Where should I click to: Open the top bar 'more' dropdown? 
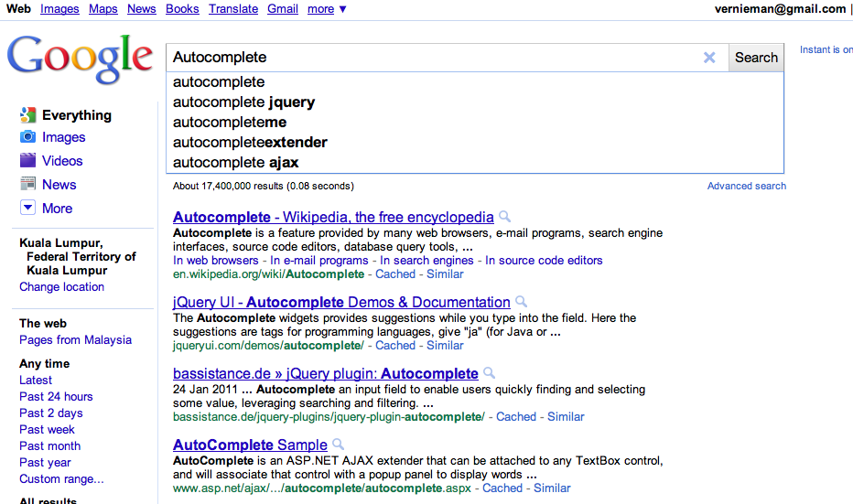pyautogui.click(x=327, y=9)
